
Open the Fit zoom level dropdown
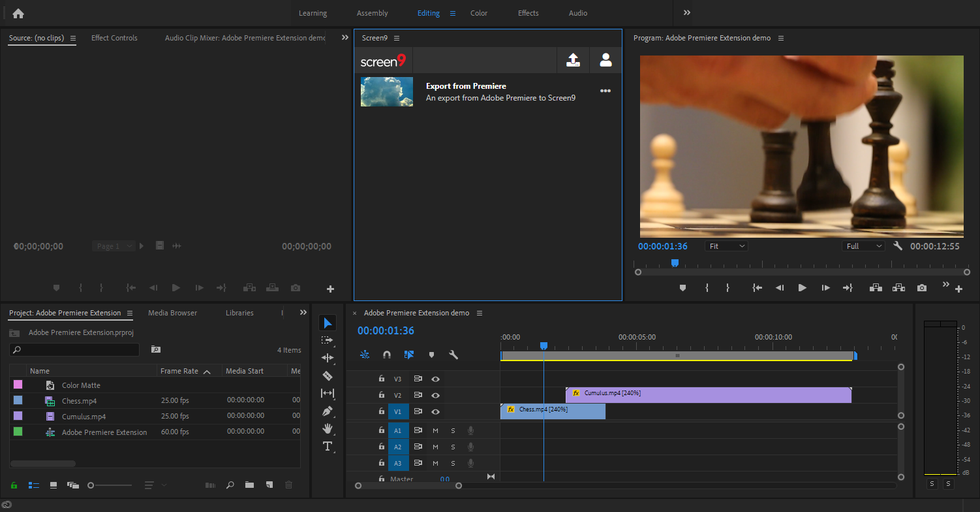[726, 246]
